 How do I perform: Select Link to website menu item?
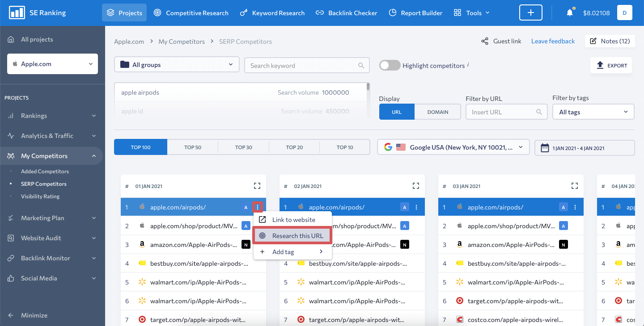pyautogui.click(x=292, y=220)
